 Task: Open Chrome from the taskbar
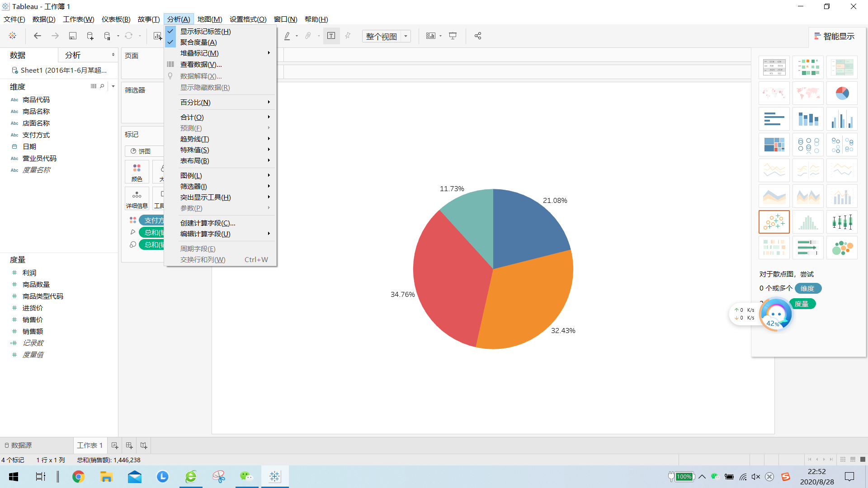[x=78, y=477]
